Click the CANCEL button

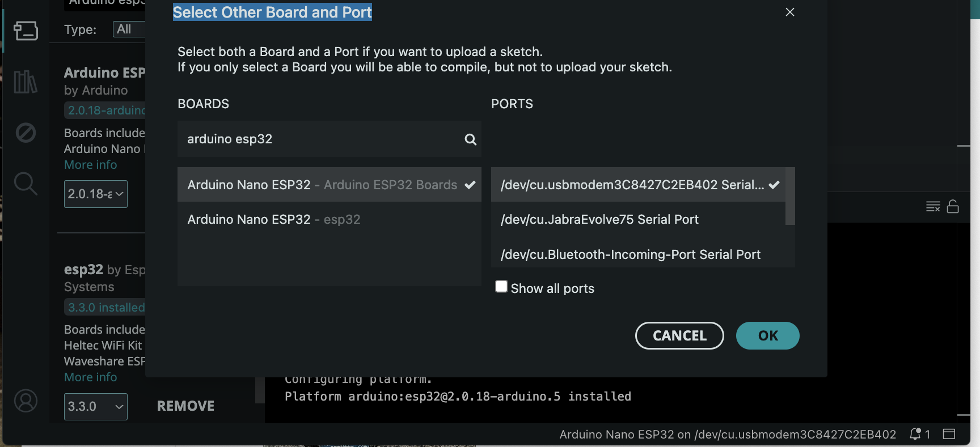679,336
